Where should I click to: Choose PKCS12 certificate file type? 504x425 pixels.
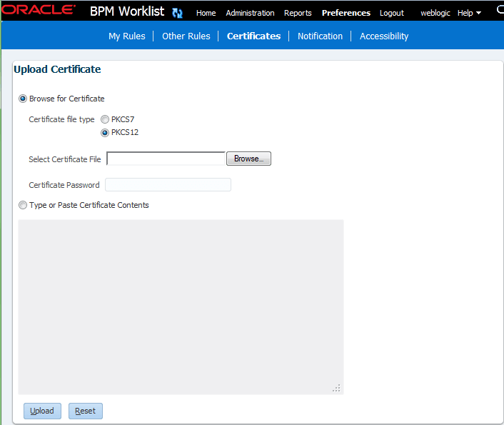click(x=105, y=133)
